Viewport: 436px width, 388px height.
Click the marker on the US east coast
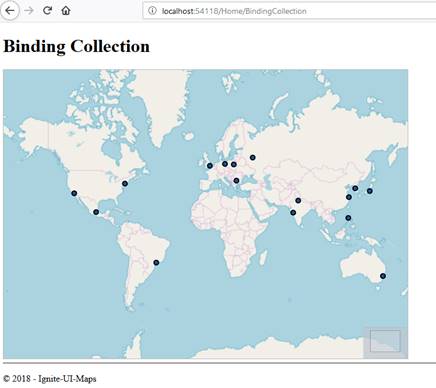[125, 183]
